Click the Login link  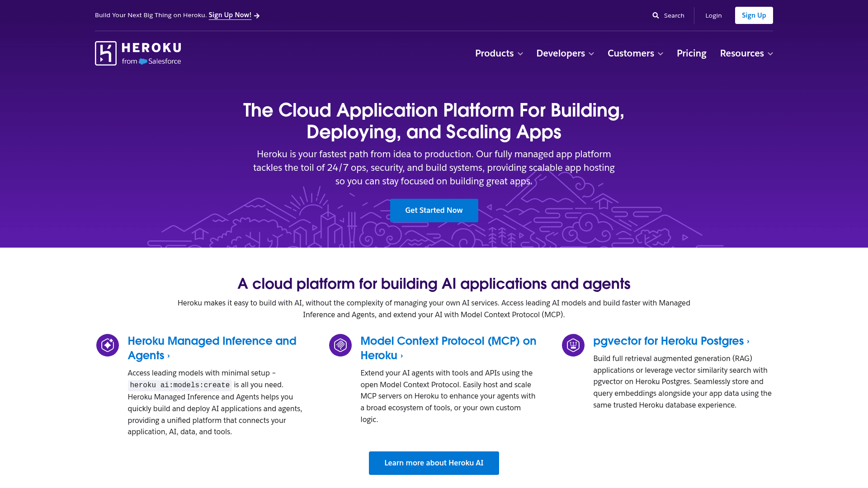pos(713,15)
